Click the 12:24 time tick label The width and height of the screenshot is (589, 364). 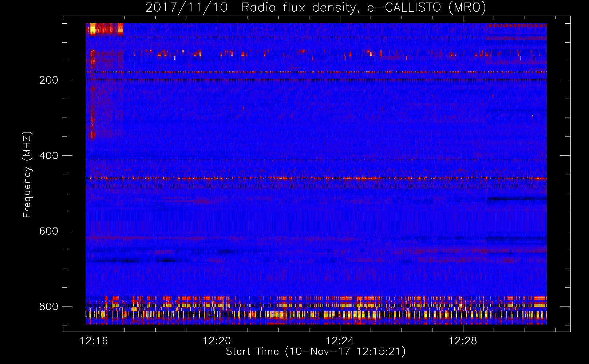(340, 341)
